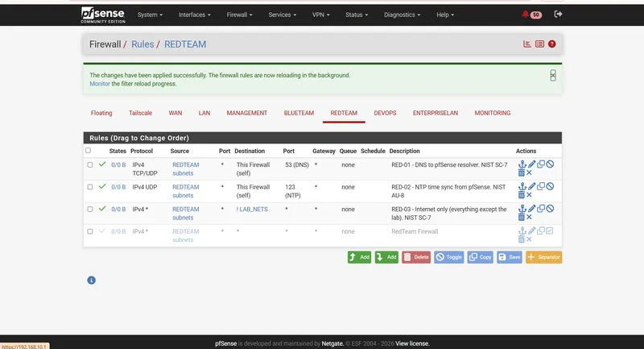
Task: Switch to the LAN rules tab
Action: (204, 113)
